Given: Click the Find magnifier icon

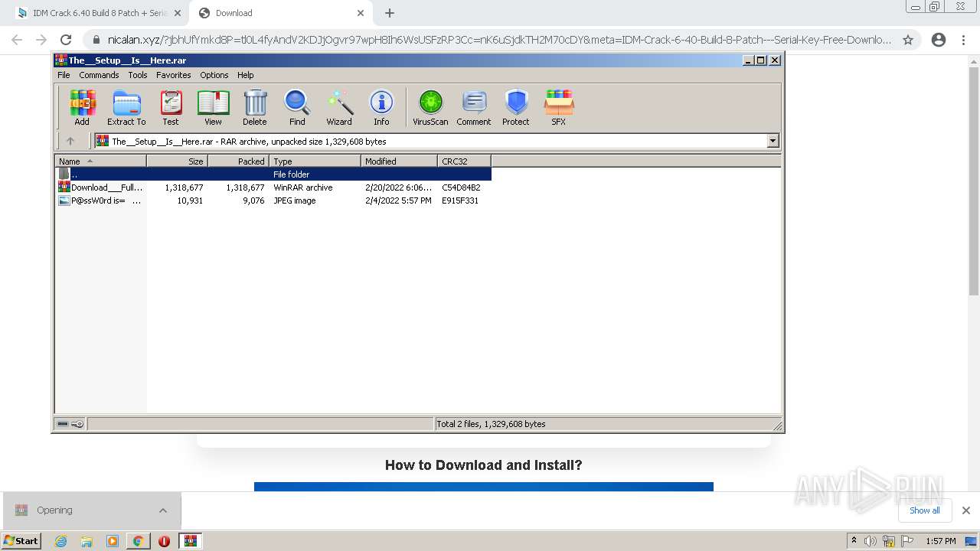Looking at the screenshot, I should coord(297,107).
